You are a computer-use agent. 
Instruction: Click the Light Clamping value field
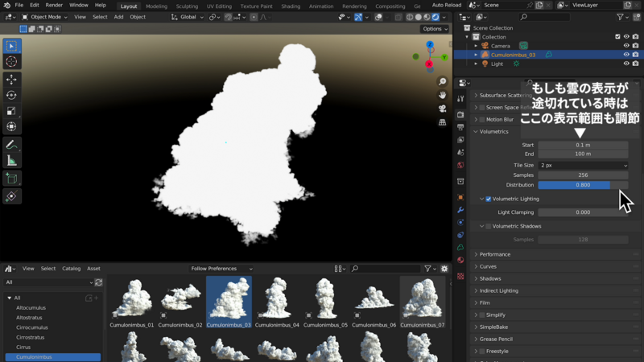[x=583, y=212]
